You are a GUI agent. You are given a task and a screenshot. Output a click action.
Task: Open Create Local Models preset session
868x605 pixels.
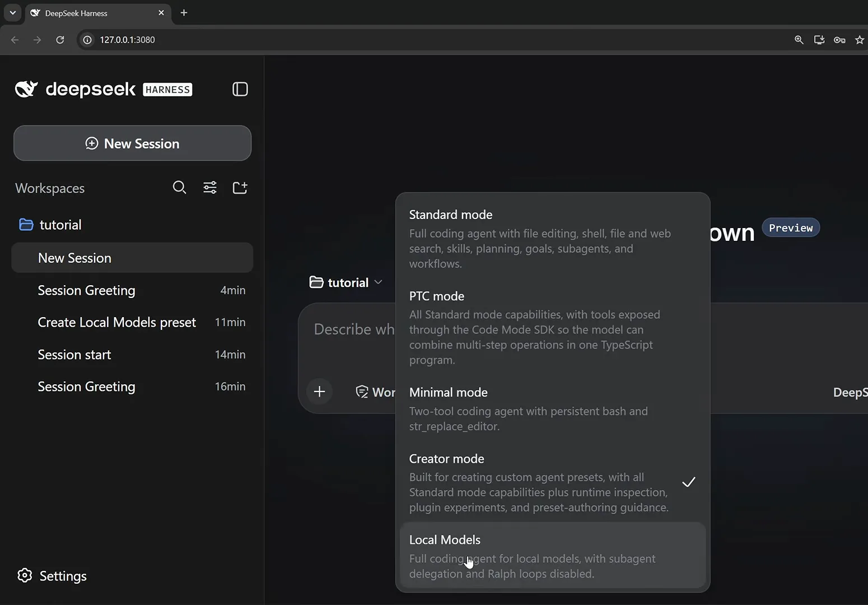point(132,322)
